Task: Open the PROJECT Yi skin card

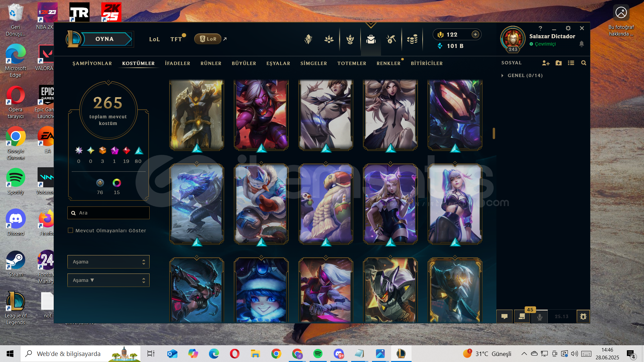Action: tap(390, 290)
